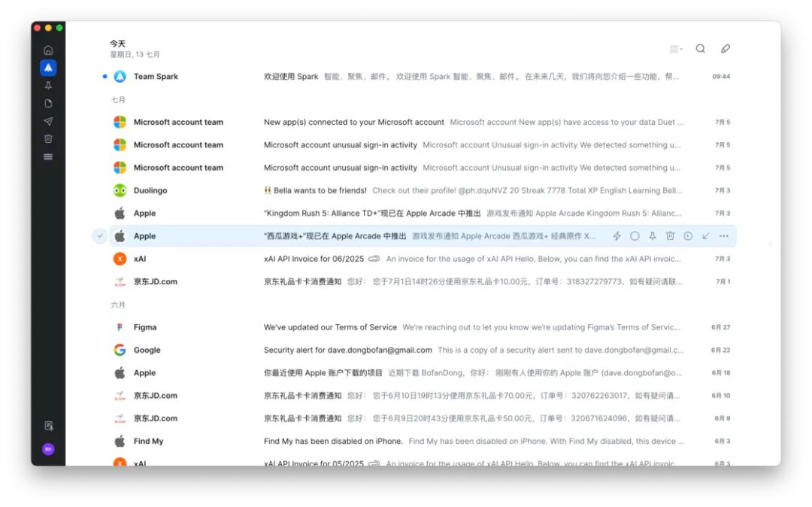Open Apple email dated 6月 18
This screenshot has width=812, height=507.
coord(423,373)
